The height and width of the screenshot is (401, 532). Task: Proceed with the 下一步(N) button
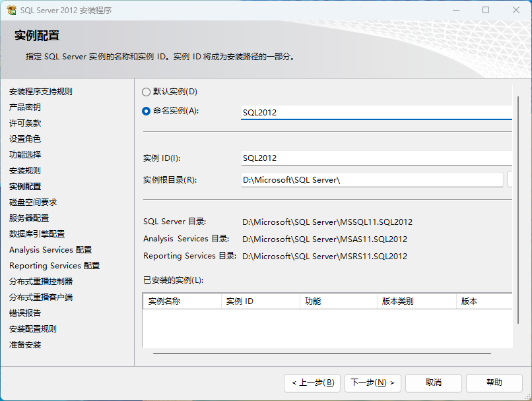pyautogui.click(x=373, y=383)
